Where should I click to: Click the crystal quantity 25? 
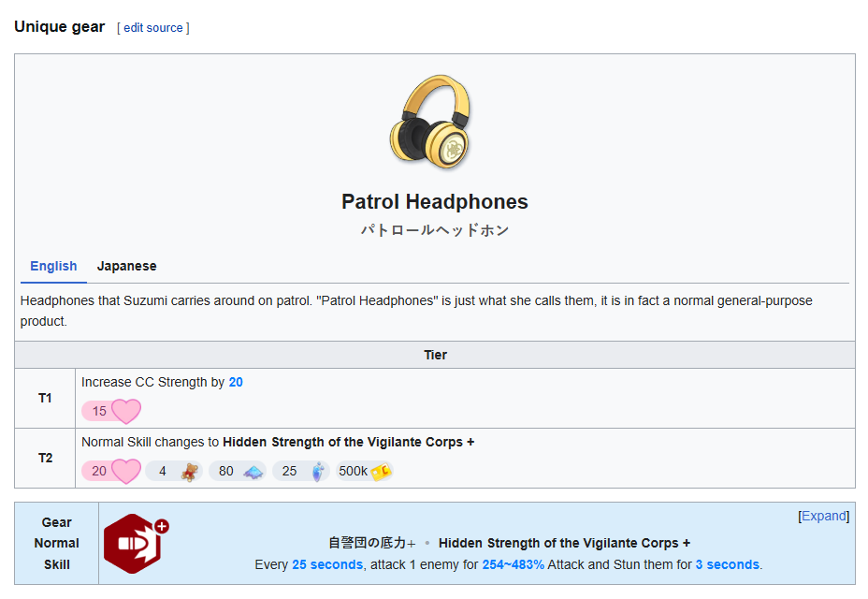coord(290,471)
